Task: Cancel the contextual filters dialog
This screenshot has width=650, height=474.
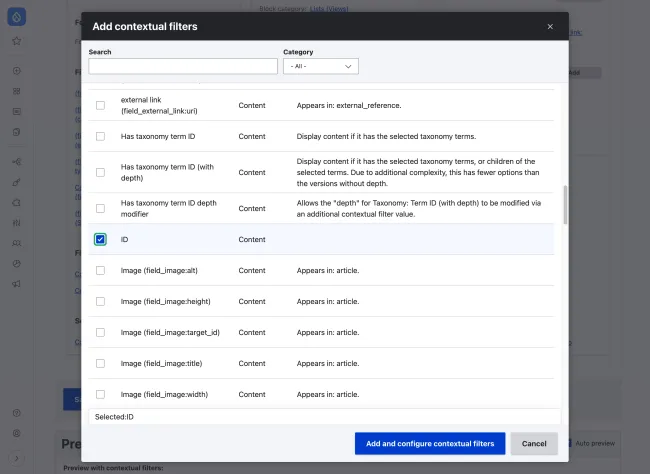Action: click(534, 443)
